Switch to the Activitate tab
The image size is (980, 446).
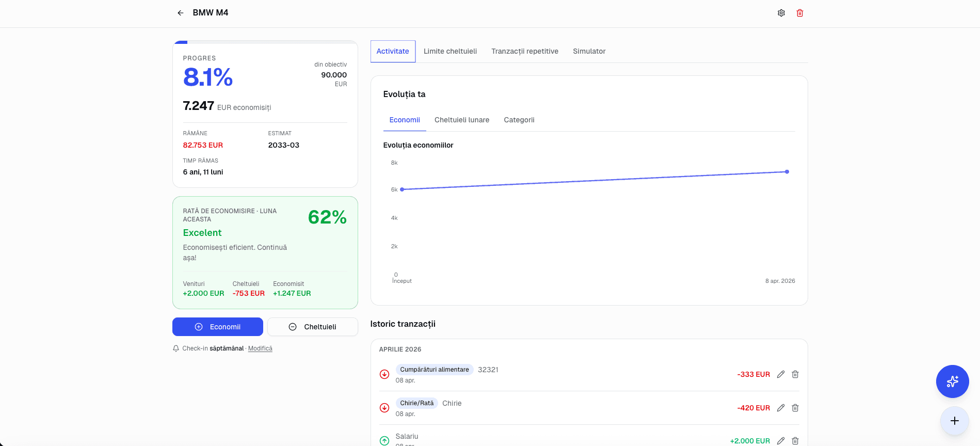pos(393,51)
